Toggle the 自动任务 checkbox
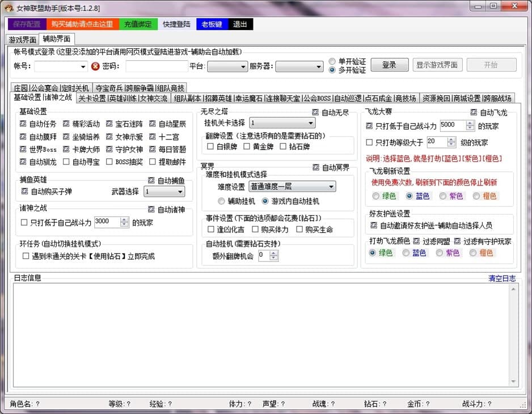532x414 pixels. click(23, 124)
